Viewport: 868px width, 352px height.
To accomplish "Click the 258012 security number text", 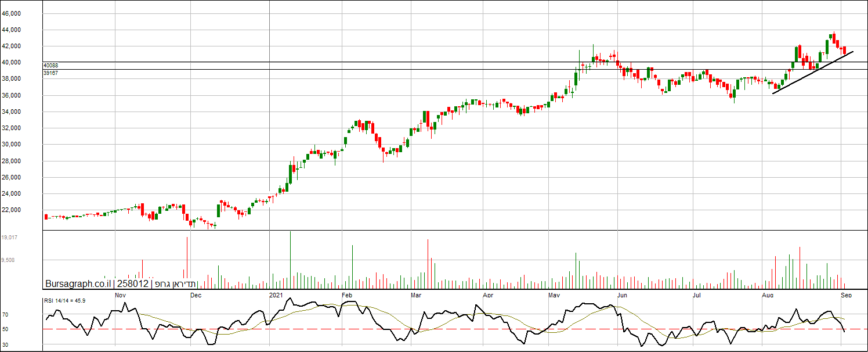I will (133, 283).
